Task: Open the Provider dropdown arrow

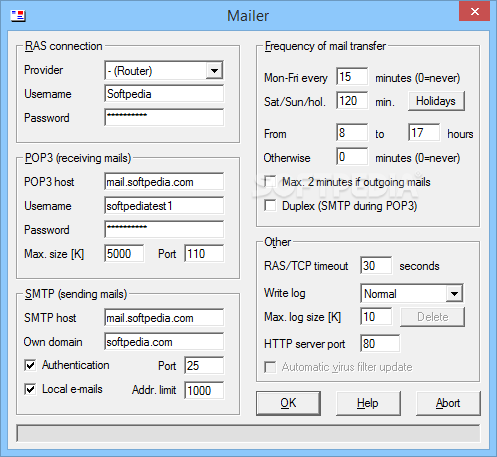Action: tap(214, 71)
